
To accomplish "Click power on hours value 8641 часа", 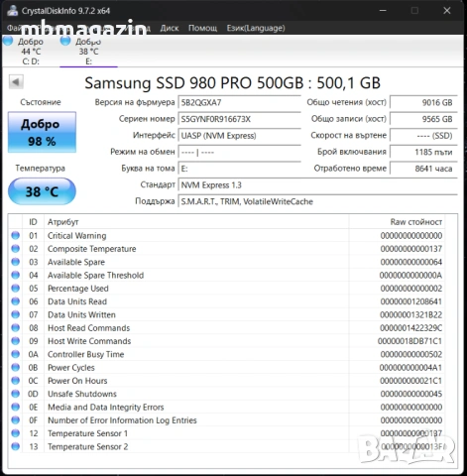I will pos(423,169).
